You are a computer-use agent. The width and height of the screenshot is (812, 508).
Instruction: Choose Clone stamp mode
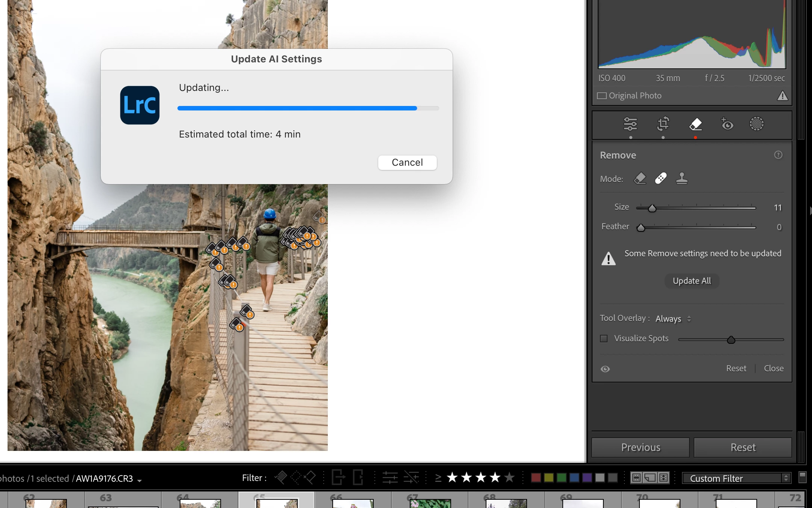click(x=682, y=178)
